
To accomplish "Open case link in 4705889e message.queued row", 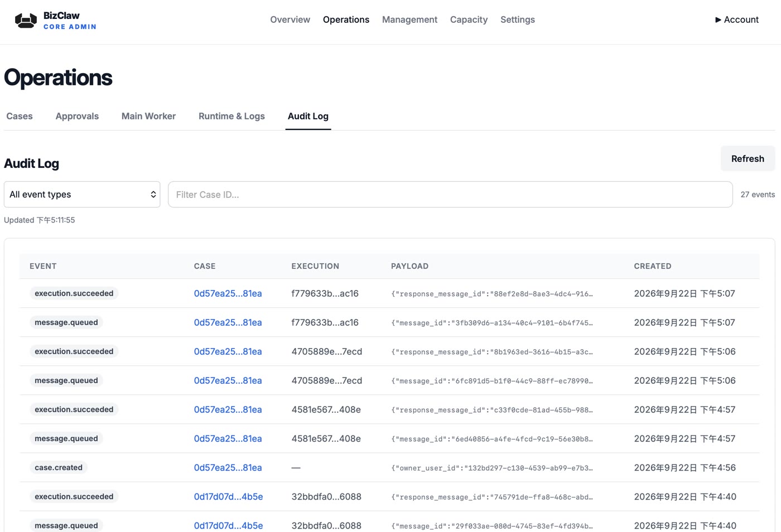I will [x=228, y=380].
